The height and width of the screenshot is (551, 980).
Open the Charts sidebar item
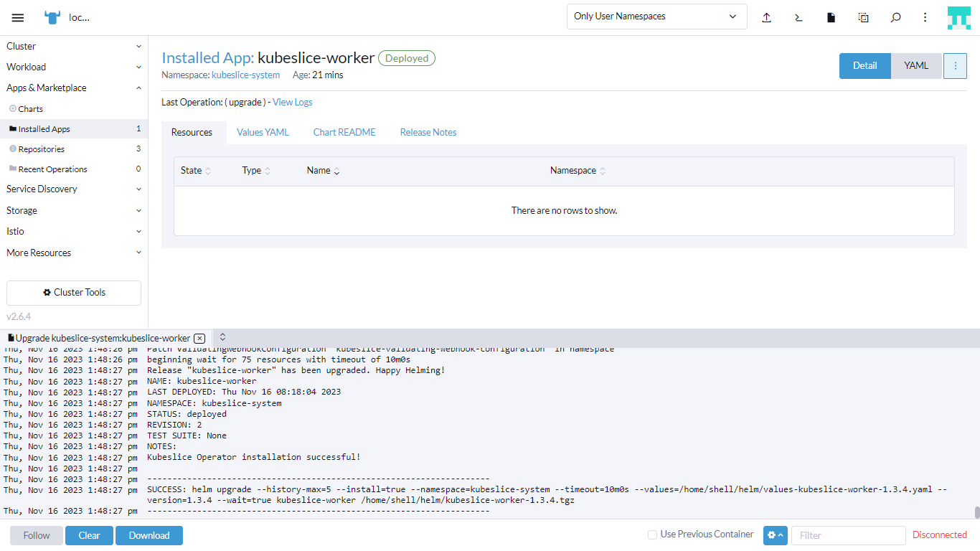(x=74, y=109)
